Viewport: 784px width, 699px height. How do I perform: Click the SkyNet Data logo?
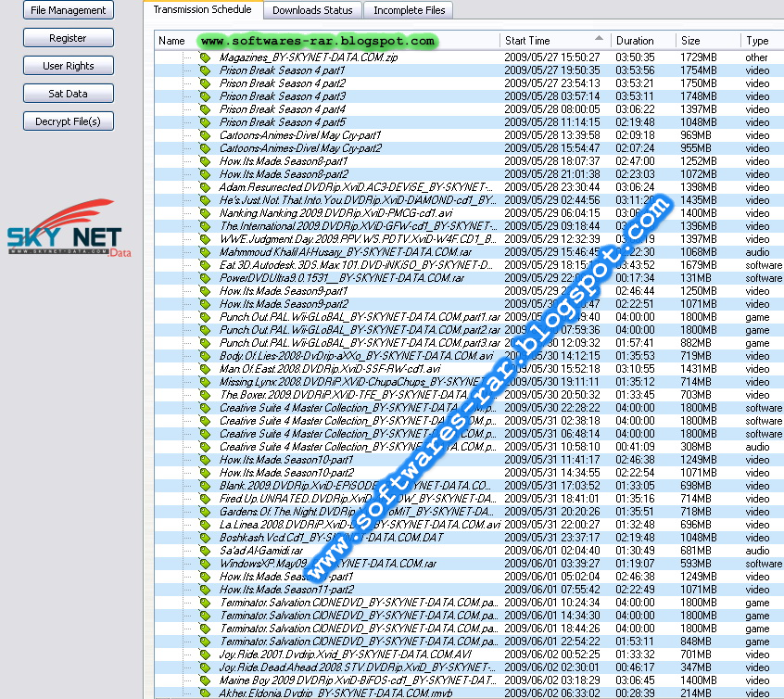pos(69,228)
